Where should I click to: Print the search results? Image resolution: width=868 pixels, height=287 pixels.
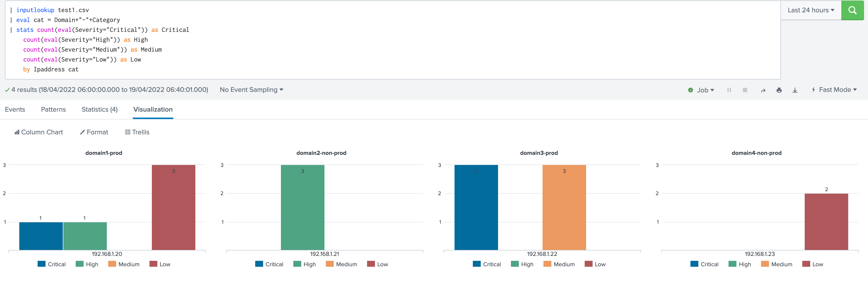(779, 90)
